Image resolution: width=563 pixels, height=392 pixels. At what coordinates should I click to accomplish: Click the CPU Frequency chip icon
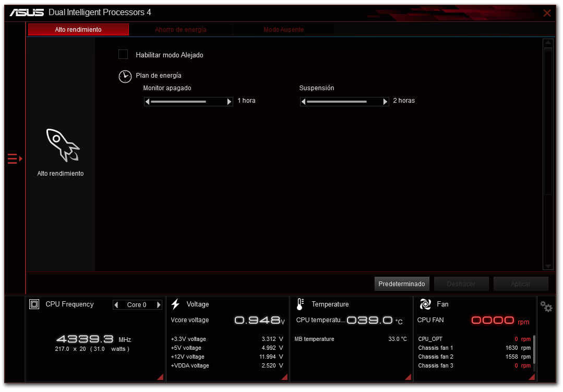coord(34,304)
